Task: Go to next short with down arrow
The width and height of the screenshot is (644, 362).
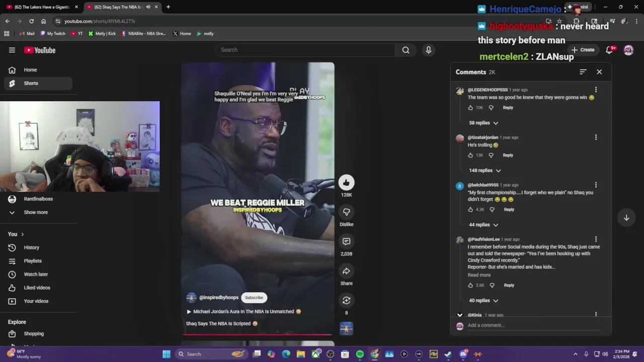Action: [x=626, y=218]
